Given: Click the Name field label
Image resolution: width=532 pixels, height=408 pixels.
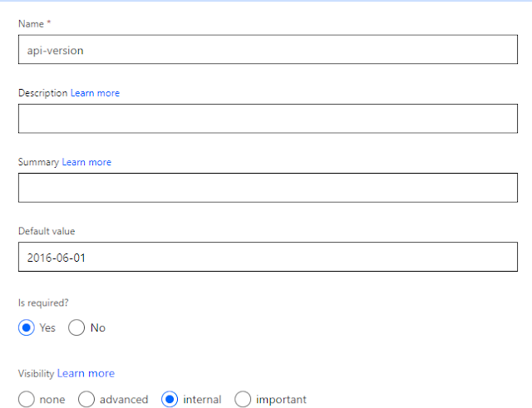Looking at the screenshot, I should 31,24.
